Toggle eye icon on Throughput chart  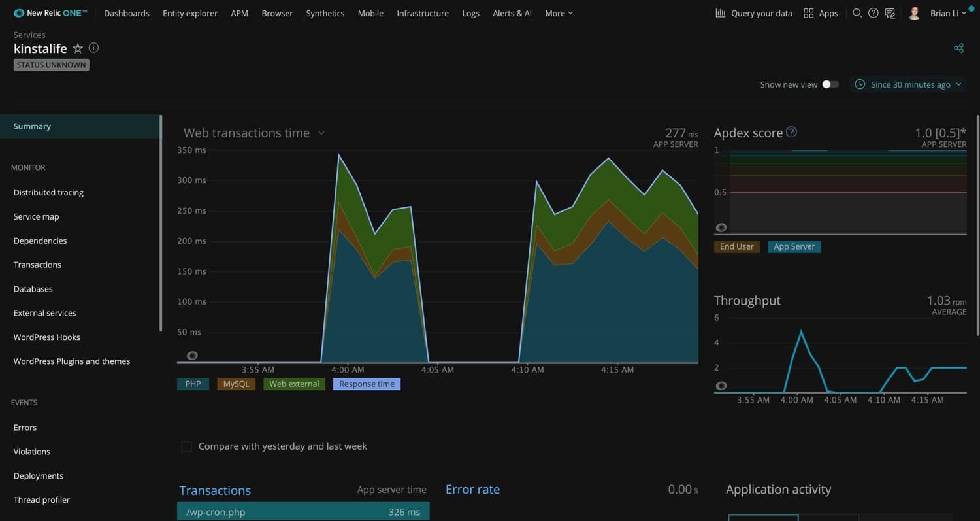(x=721, y=386)
